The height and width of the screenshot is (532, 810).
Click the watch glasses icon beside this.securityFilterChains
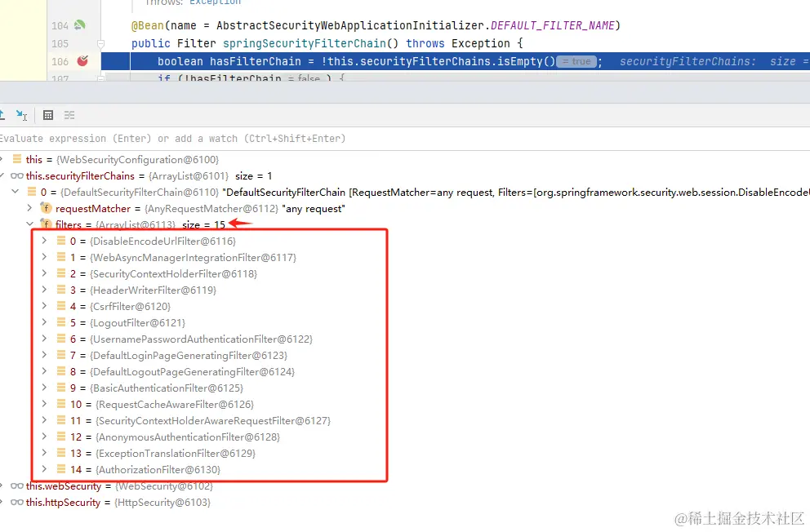17,175
